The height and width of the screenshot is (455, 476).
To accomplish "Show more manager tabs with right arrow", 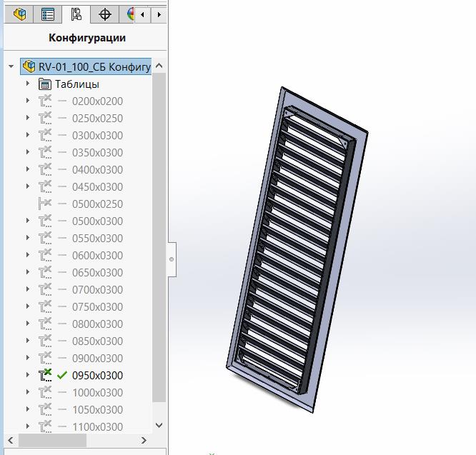I will (159, 14).
